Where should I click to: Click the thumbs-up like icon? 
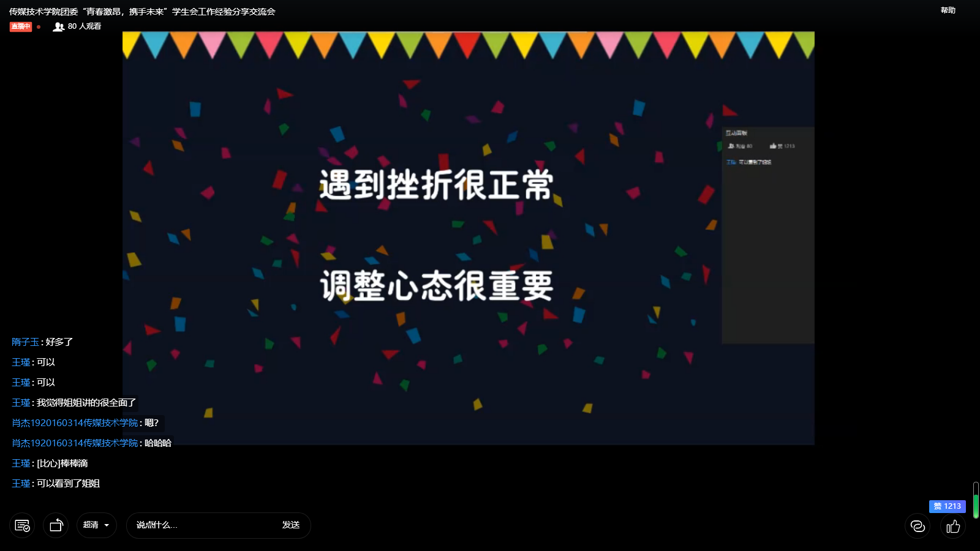[x=953, y=526]
